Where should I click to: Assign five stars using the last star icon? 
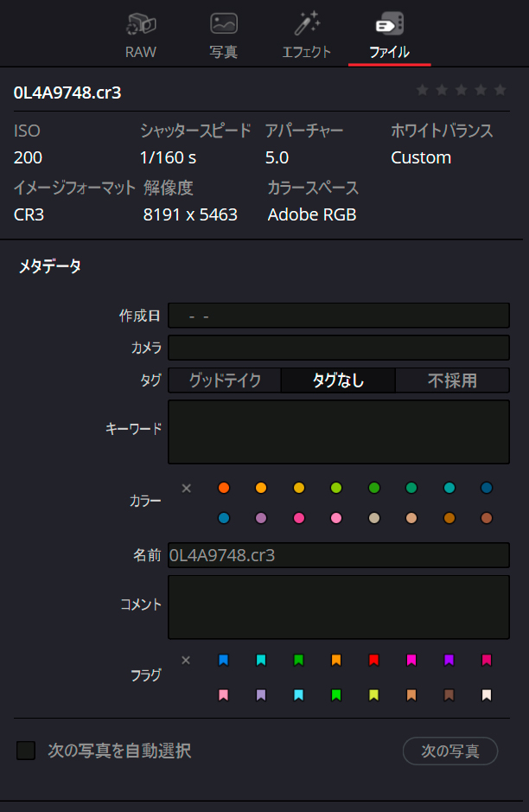(x=500, y=89)
